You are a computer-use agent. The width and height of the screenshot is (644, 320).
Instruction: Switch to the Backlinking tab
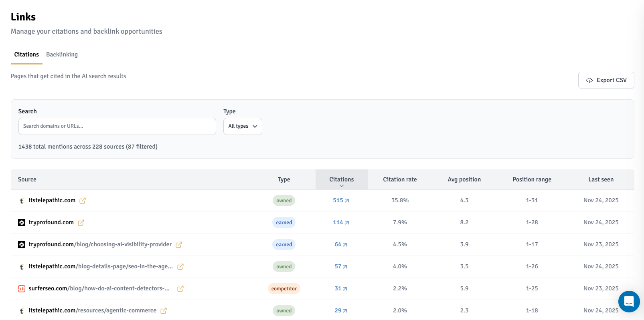click(x=62, y=54)
